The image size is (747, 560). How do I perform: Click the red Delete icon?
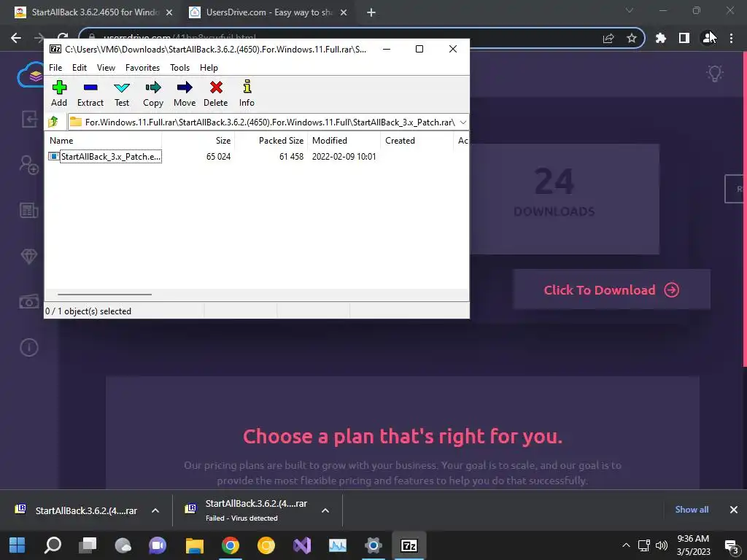click(216, 93)
